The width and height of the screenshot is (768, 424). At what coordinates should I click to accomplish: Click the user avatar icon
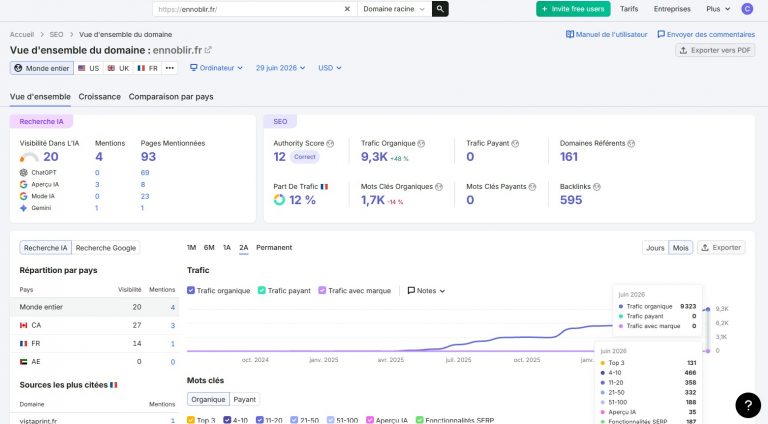point(747,9)
